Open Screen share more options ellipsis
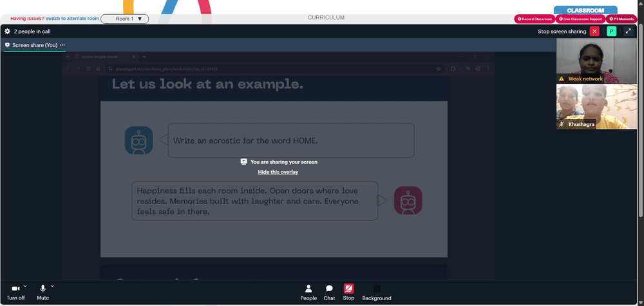 (62, 45)
